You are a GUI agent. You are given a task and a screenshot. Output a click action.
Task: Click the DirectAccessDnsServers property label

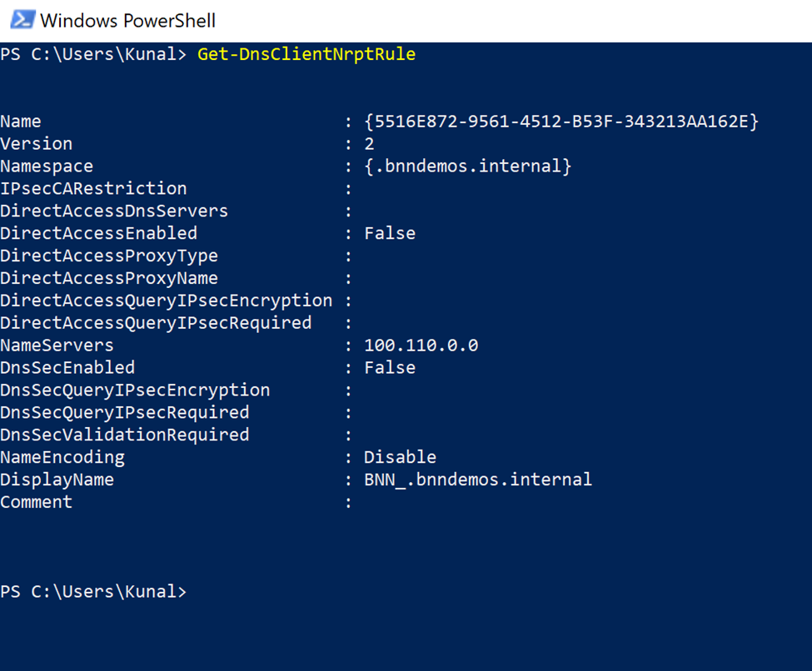[113, 211]
